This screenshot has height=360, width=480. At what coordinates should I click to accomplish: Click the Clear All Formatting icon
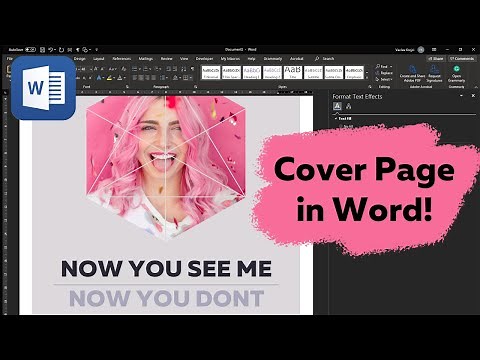coord(124,69)
